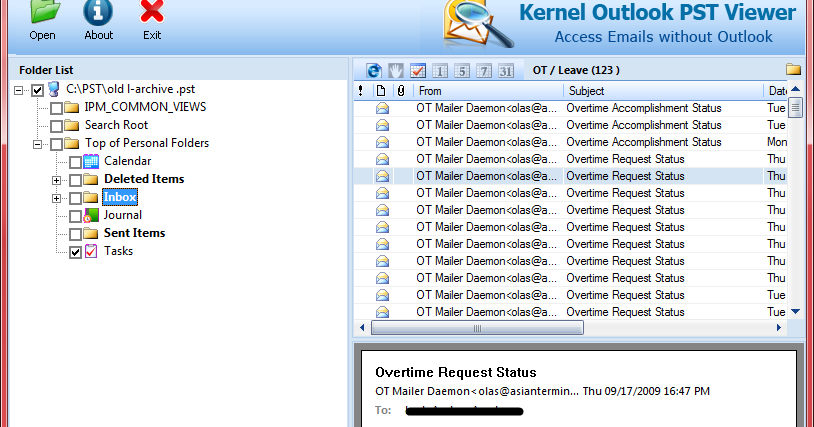Viewport: 814px width, 427px height.
Task: Open the Overtime Accomplishment Status email dated Mon
Action: (x=571, y=142)
